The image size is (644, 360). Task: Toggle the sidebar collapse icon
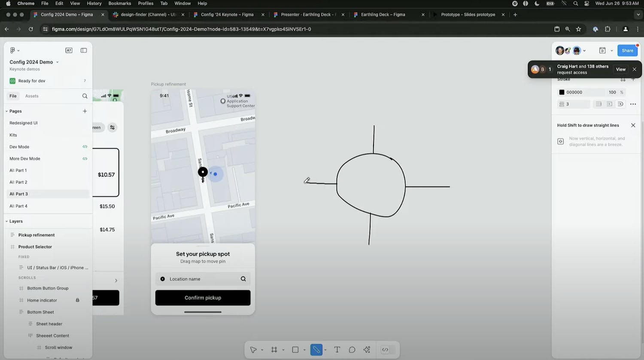click(x=84, y=50)
